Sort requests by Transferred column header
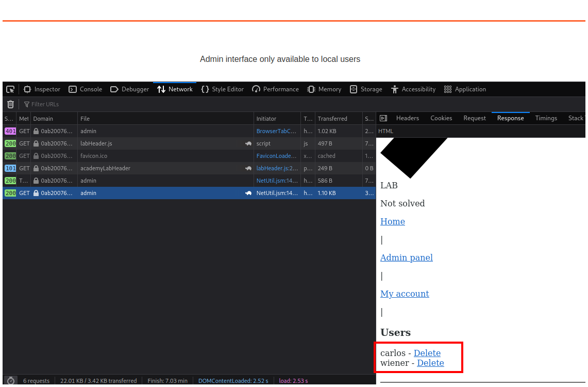Screen dimensions: 588x387 [332, 119]
